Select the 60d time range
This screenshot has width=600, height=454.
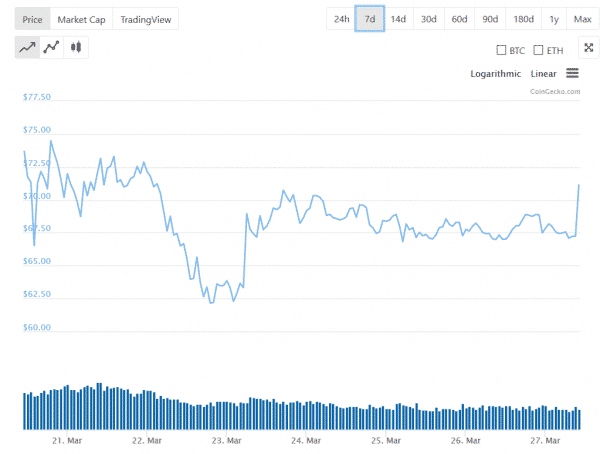[x=460, y=19]
